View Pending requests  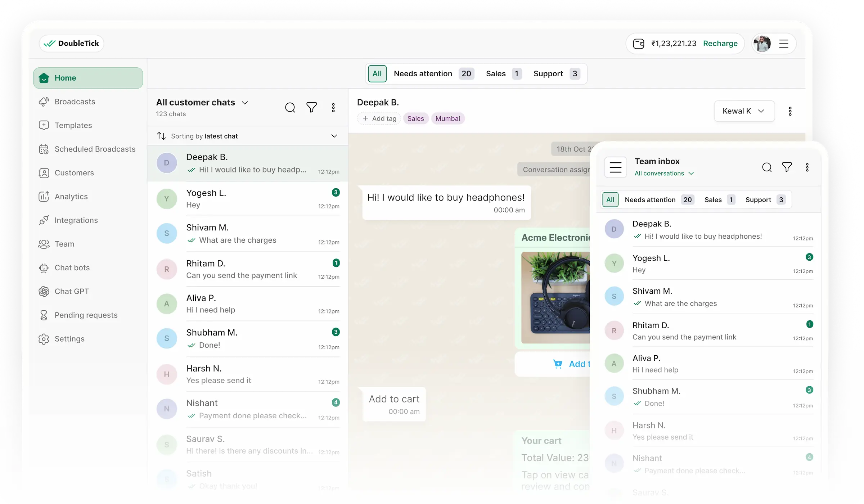pos(86,315)
